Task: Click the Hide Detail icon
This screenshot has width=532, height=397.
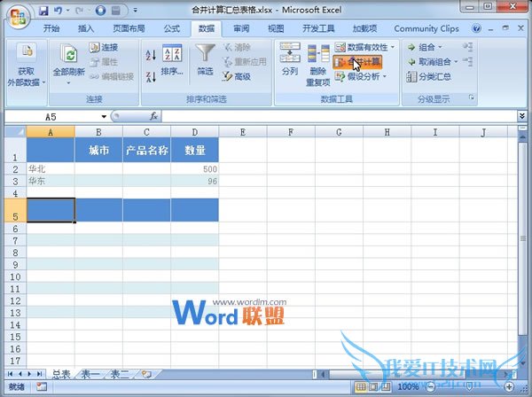Action: 467,61
